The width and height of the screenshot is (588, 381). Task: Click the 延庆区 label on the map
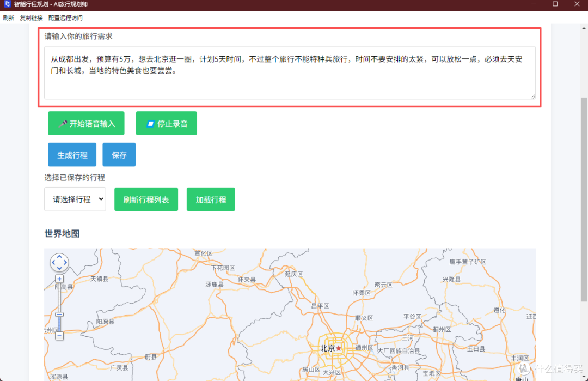pos(293,274)
